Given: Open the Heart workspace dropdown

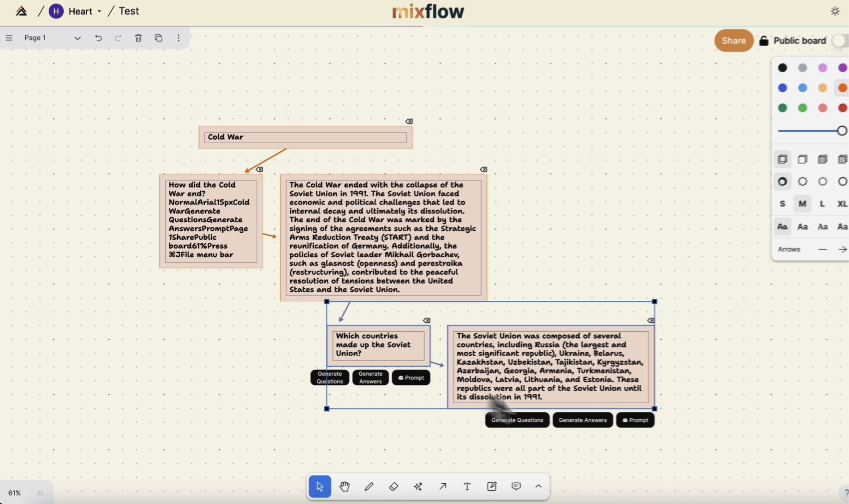Looking at the screenshot, I should tap(99, 11).
